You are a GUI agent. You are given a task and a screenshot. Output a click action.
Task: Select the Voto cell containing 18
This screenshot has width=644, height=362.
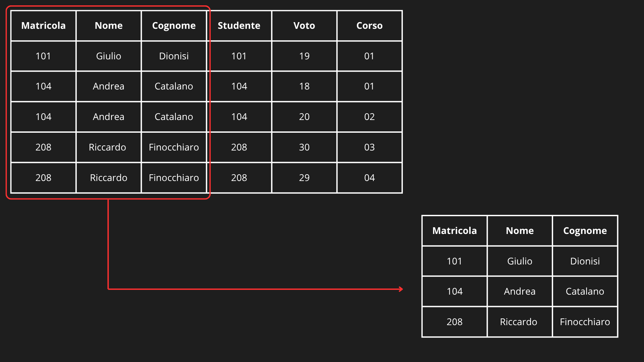click(304, 86)
